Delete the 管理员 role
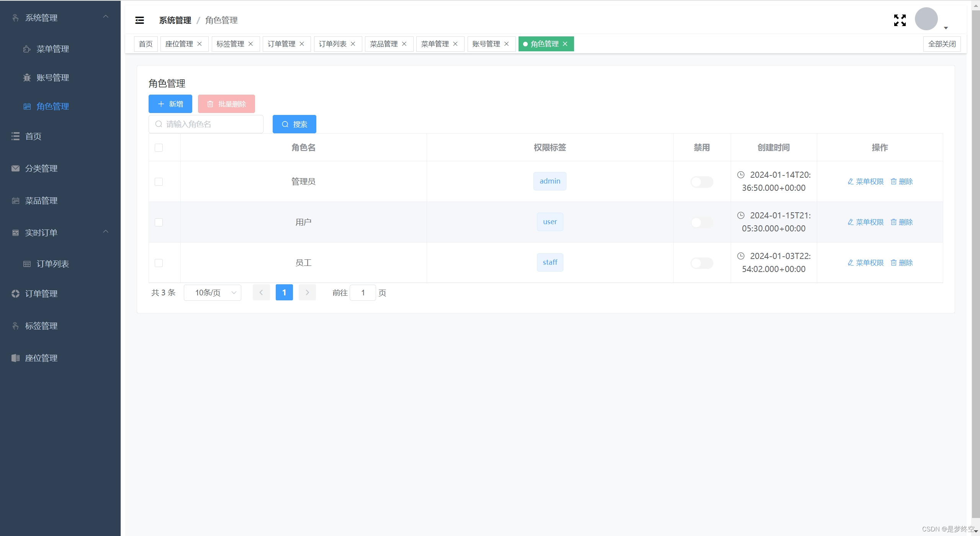Screen dimensions: 980x536 pyautogui.click(x=902, y=182)
